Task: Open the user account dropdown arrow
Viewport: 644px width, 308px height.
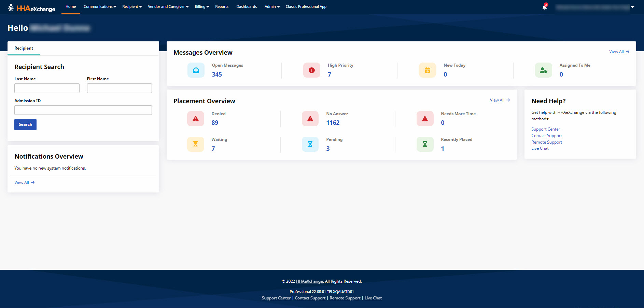Action: (632, 7)
